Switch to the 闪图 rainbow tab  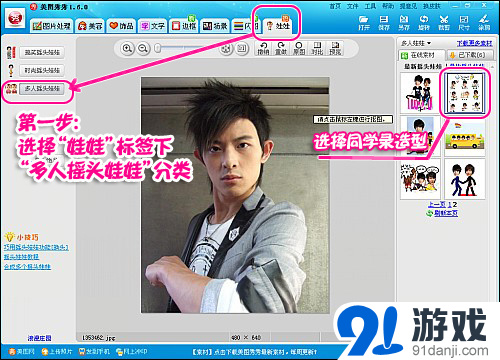(x=246, y=26)
